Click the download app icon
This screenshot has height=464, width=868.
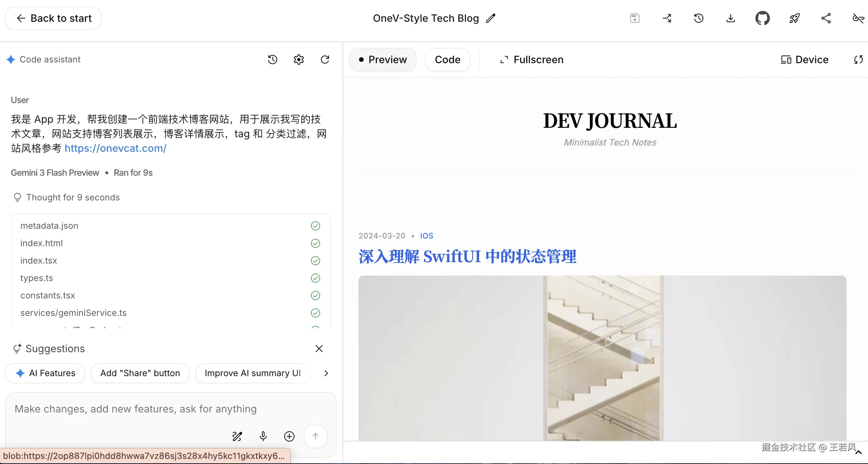[x=730, y=18]
